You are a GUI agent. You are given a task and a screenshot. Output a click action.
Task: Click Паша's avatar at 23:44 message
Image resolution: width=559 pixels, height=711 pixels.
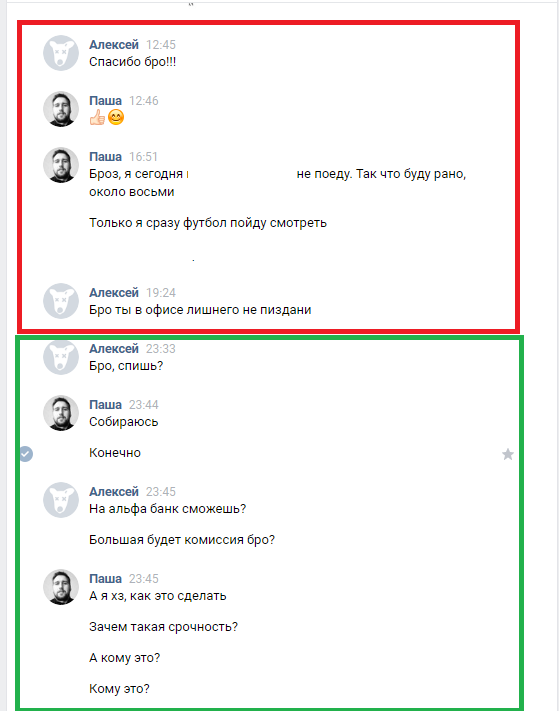(x=61, y=413)
